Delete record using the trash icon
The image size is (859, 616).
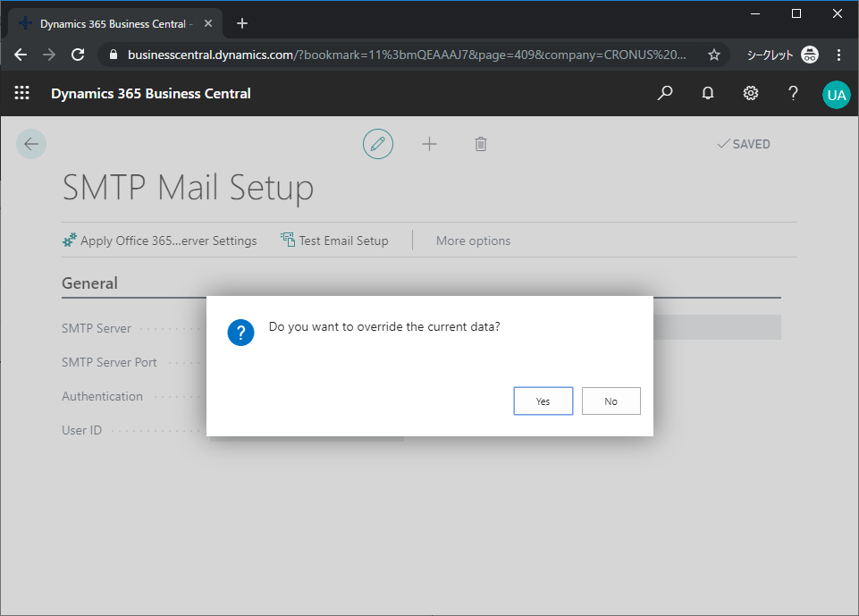[x=480, y=144]
